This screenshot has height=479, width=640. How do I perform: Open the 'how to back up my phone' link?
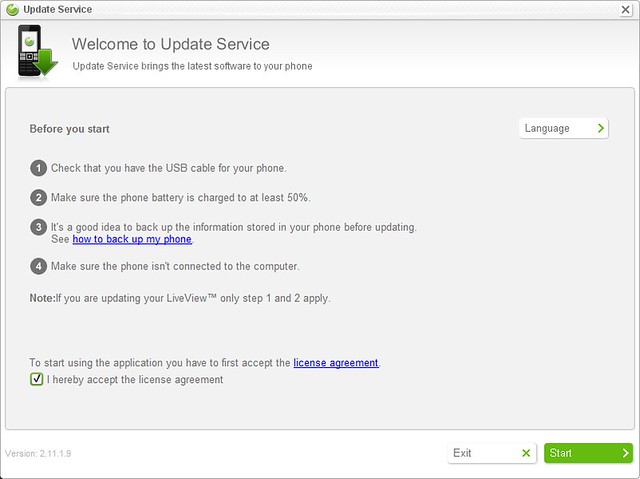point(132,240)
